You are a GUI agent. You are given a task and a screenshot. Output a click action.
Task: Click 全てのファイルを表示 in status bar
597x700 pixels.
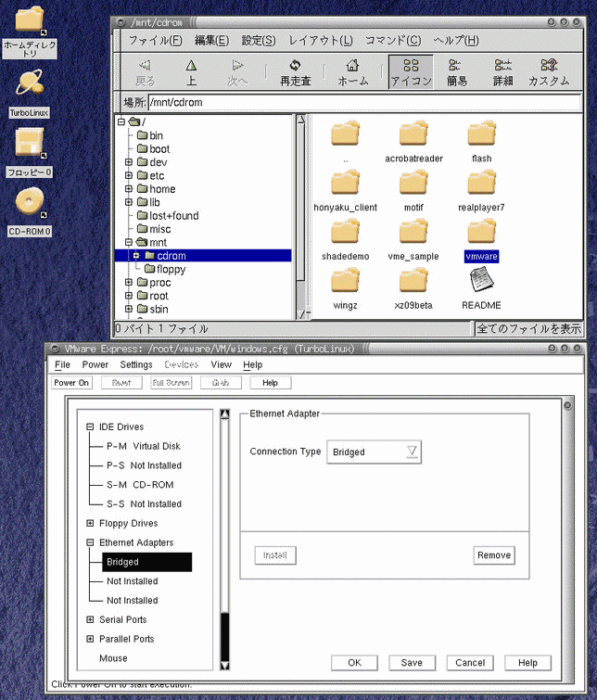click(529, 328)
